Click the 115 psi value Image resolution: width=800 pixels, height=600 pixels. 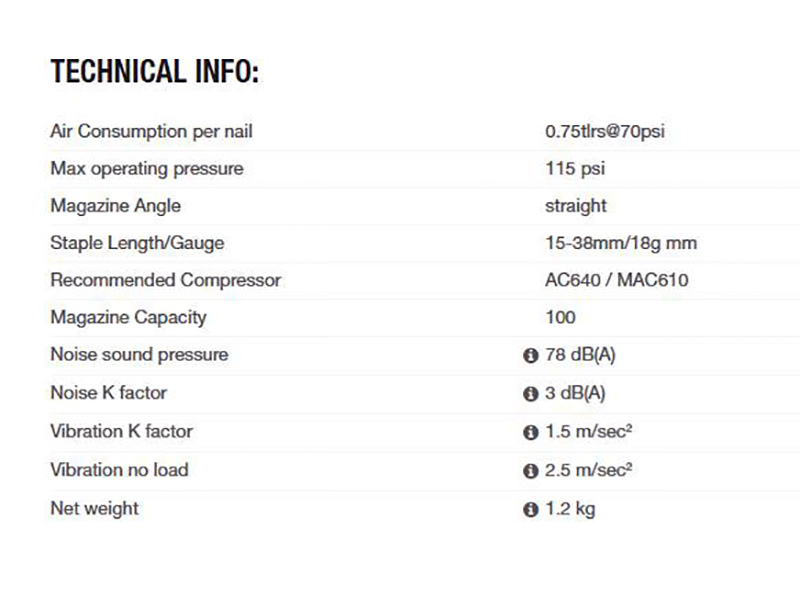pos(575,168)
